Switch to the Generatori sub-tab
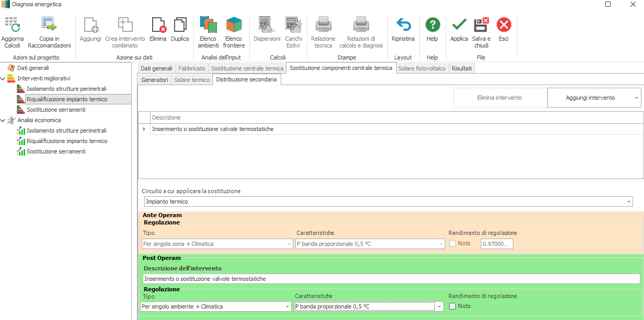 coord(155,80)
